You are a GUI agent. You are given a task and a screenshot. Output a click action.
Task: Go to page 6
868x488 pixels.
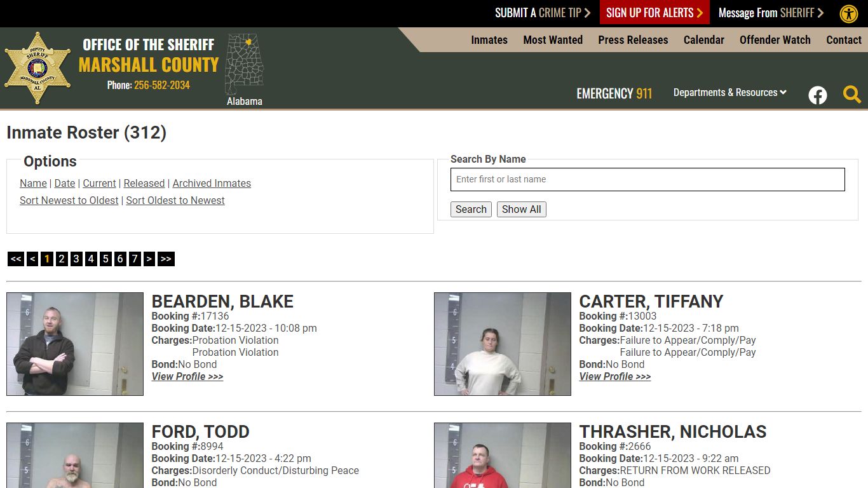pyautogui.click(x=120, y=259)
